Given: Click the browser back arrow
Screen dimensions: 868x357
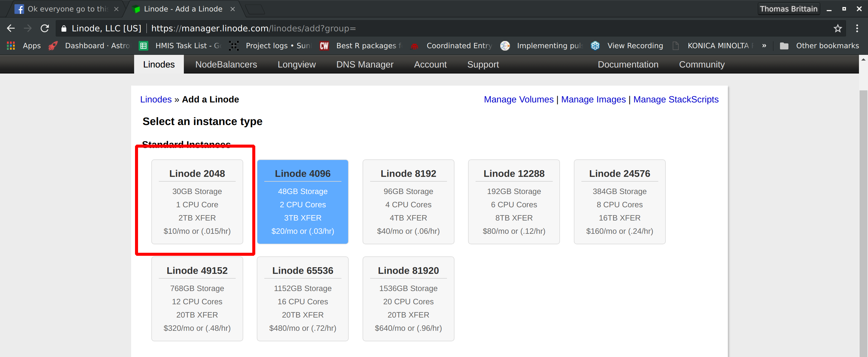Looking at the screenshot, I should tap(11, 28).
